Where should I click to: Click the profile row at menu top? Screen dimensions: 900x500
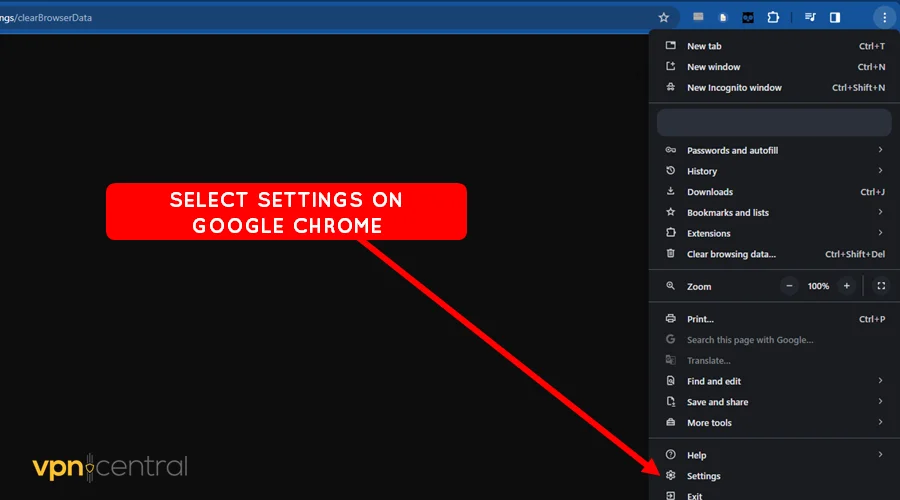(x=774, y=122)
